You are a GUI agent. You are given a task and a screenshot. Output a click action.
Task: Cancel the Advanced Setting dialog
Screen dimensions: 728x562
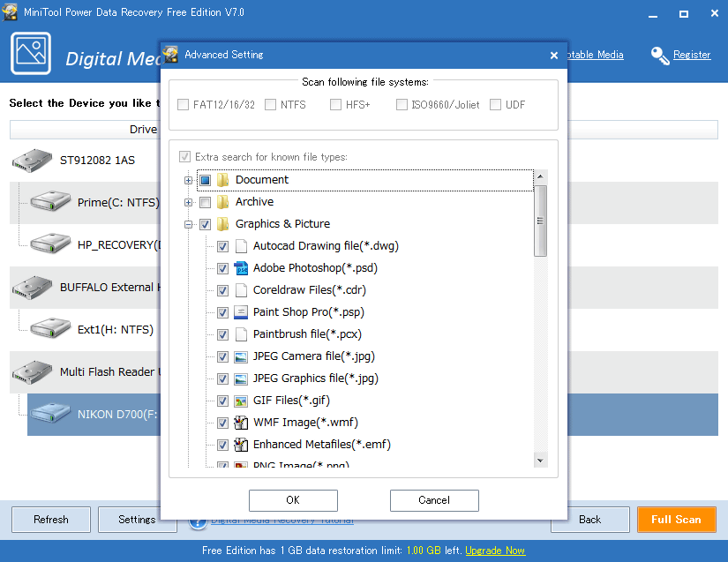tap(433, 500)
